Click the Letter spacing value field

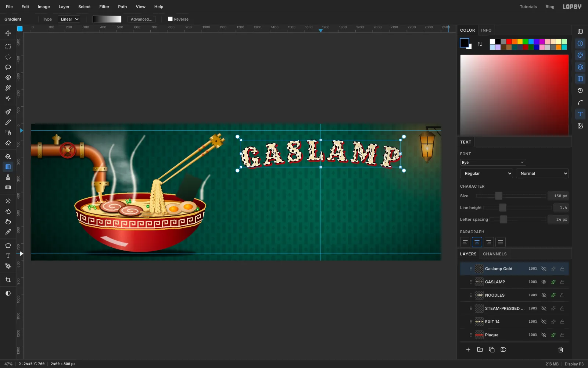(558, 219)
